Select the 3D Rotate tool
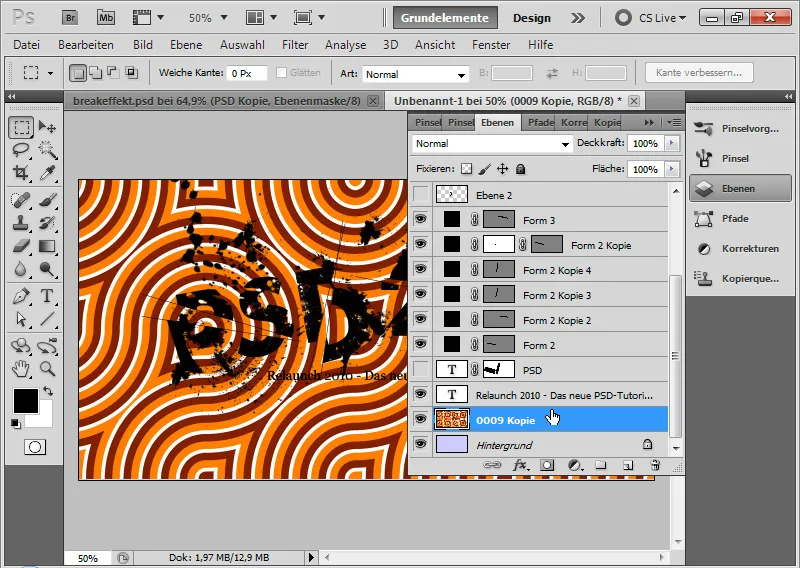Viewport: 800px width, 568px height. tap(21, 346)
